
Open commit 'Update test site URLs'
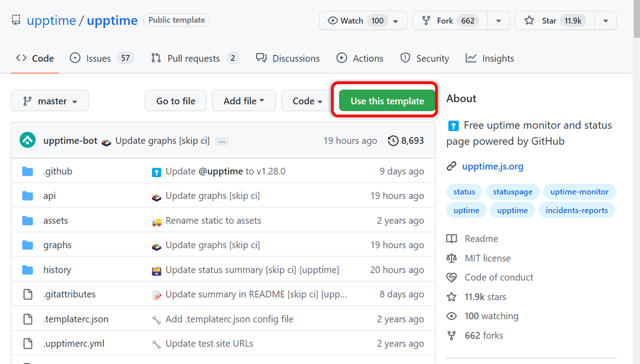(209, 344)
